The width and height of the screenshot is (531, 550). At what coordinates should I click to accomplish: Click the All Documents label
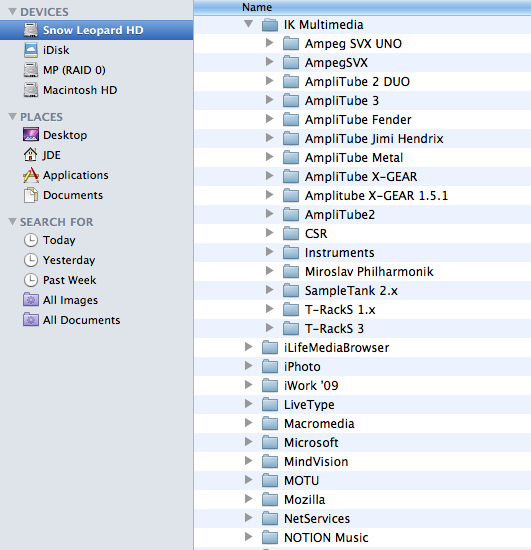tap(81, 320)
